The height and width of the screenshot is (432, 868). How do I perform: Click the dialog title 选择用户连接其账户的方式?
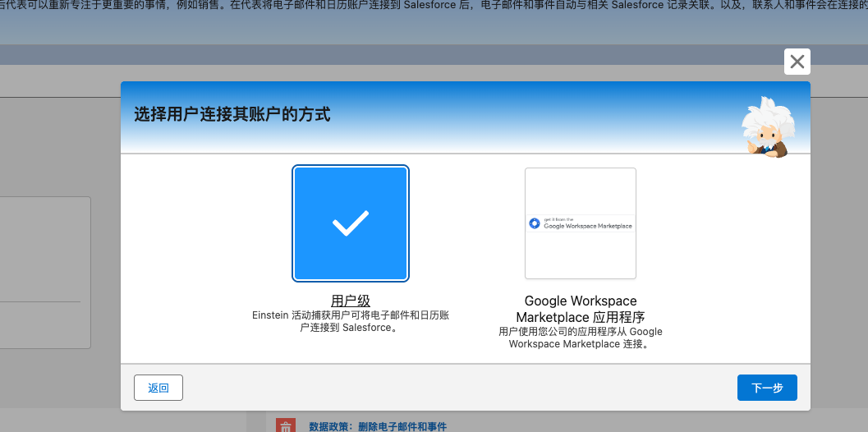tap(232, 115)
